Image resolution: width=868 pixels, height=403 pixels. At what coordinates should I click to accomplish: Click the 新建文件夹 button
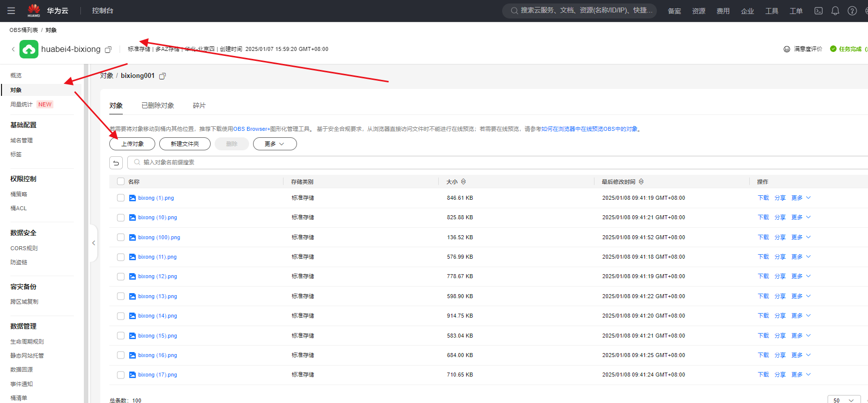[185, 144]
